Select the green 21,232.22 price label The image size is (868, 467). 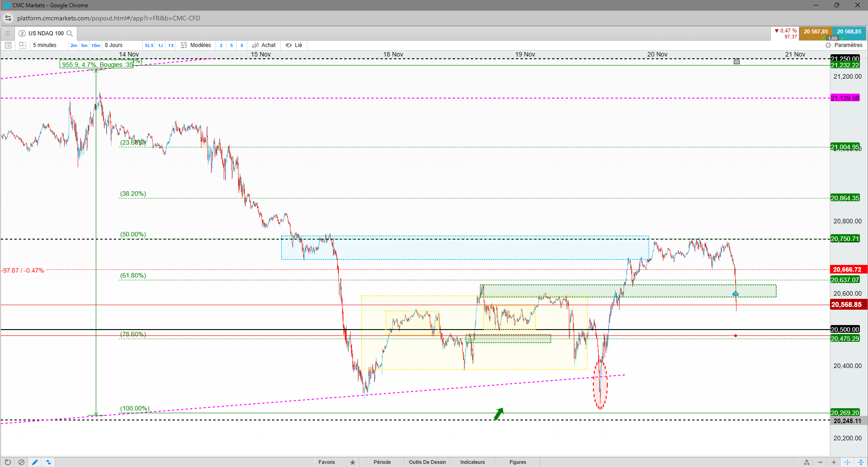[845, 65]
